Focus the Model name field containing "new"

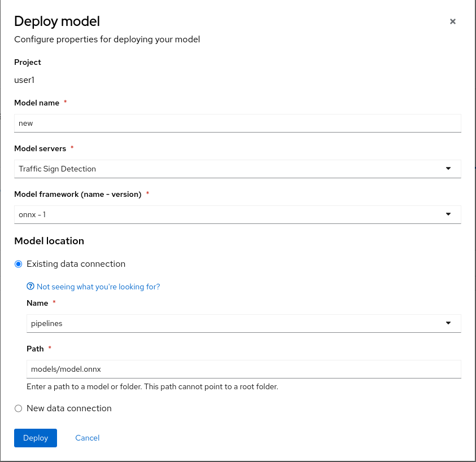[237, 124]
